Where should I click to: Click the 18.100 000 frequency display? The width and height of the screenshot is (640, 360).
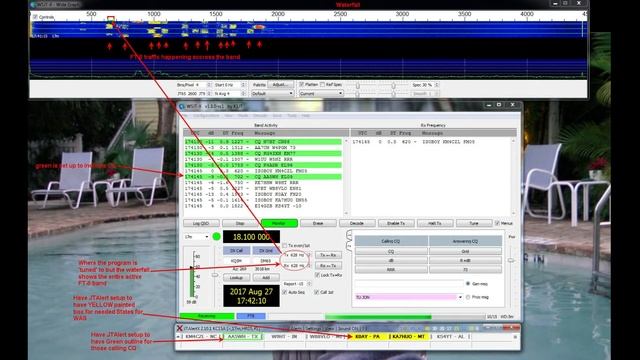(251, 237)
